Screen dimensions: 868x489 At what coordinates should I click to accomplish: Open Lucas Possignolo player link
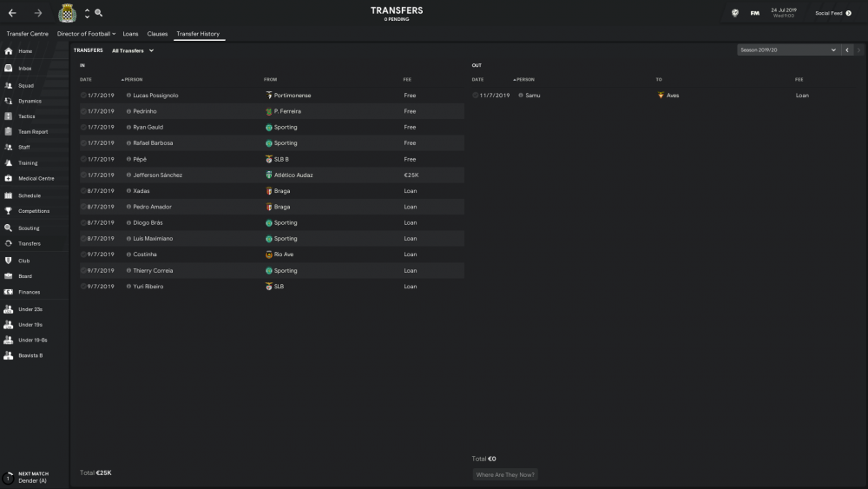[155, 96]
